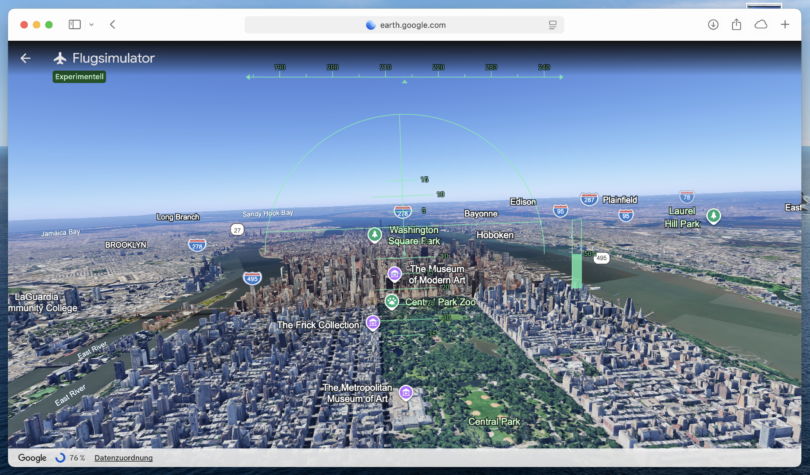
Task: Click the Interstate 278 shield near Brooklyn
Action: coord(197,244)
